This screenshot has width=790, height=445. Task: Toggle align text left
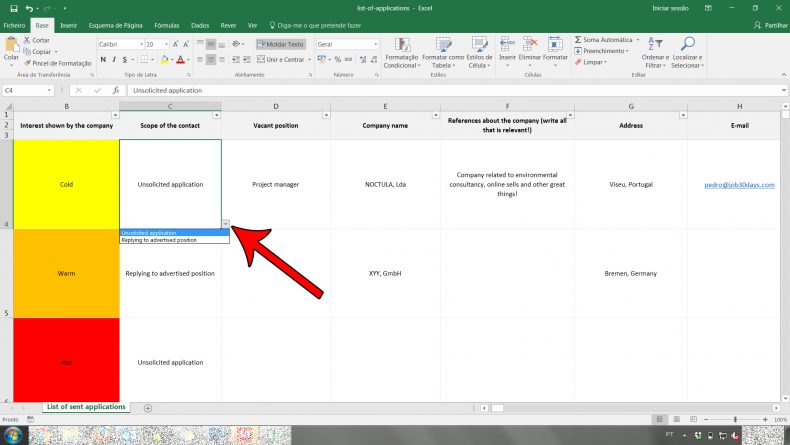(200, 59)
